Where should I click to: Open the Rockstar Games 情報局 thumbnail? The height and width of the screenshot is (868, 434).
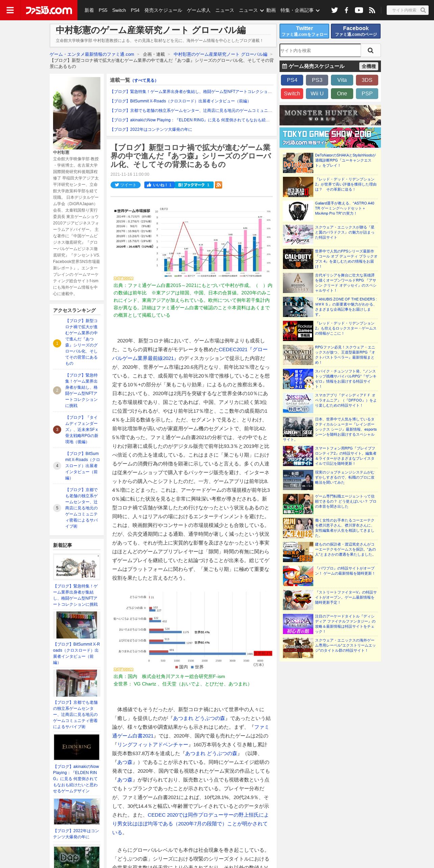[298, 331]
